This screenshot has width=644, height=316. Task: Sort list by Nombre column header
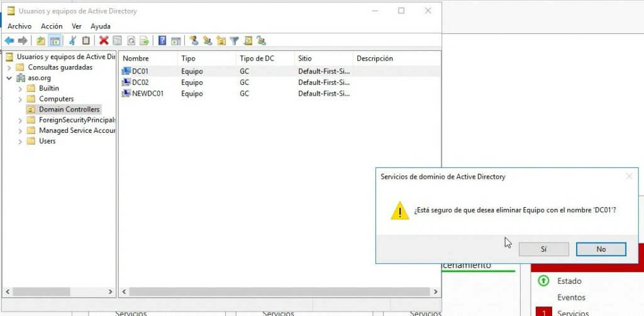147,59
